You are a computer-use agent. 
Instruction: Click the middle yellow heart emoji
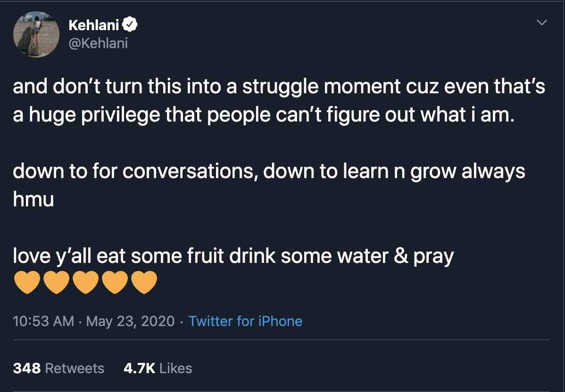[x=85, y=283]
